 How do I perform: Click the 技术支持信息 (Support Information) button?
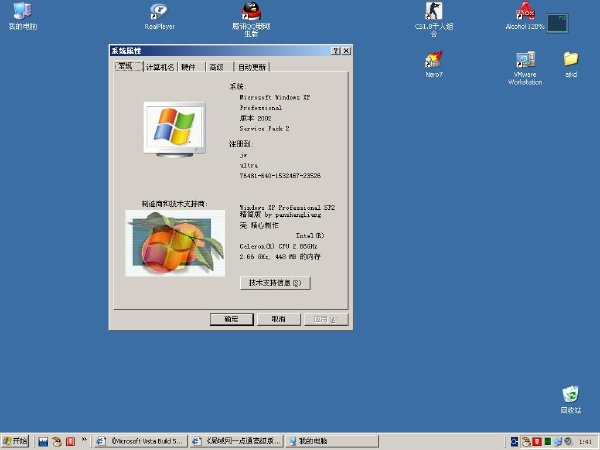point(275,283)
